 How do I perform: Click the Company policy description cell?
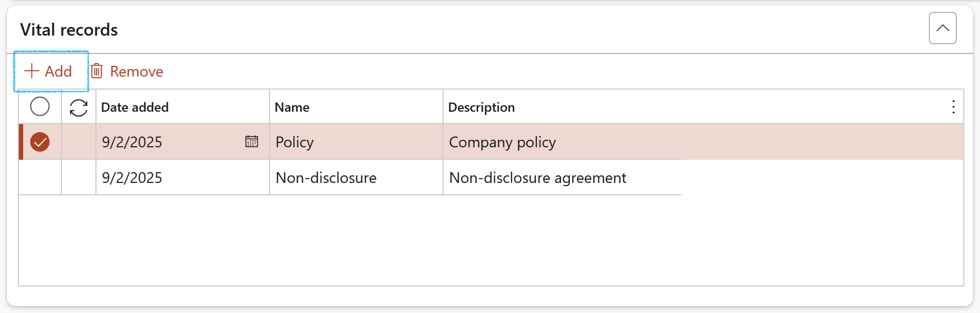pyautogui.click(x=502, y=142)
